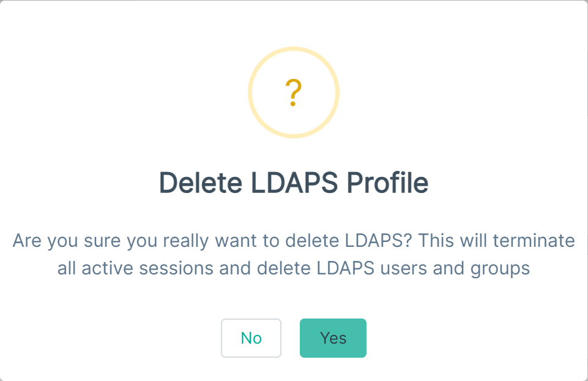Choose No to keep the LDAPS profile
This screenshot has height=381, width=588.
[x=251, y=338]
